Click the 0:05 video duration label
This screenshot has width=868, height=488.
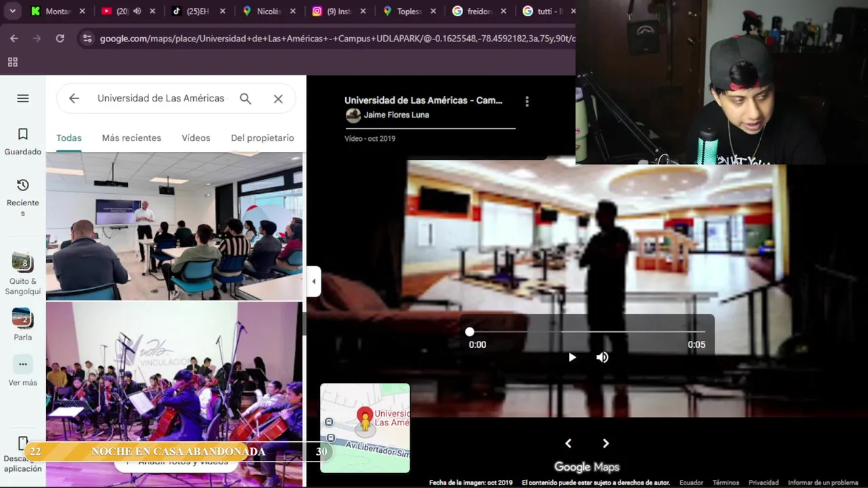click(696, 344)
